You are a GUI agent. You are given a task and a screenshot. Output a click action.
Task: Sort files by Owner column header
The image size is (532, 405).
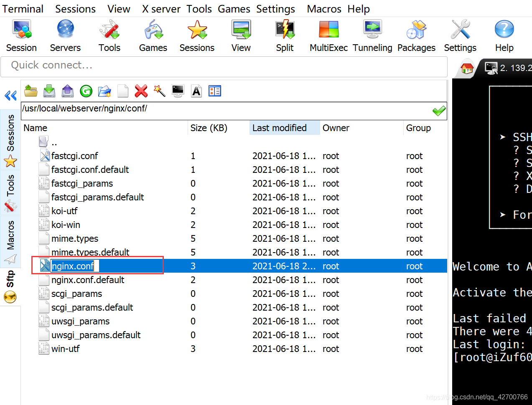click(x=361, y=128)
